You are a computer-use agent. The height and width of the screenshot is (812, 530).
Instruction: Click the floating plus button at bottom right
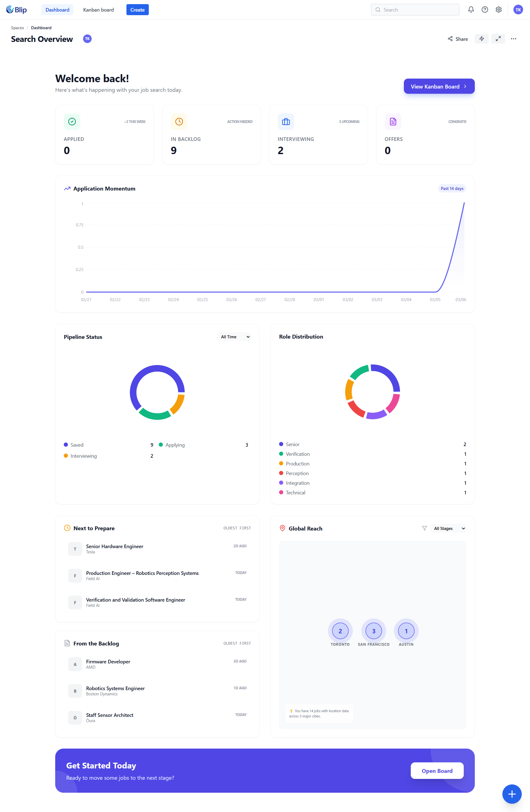point(512,794)
